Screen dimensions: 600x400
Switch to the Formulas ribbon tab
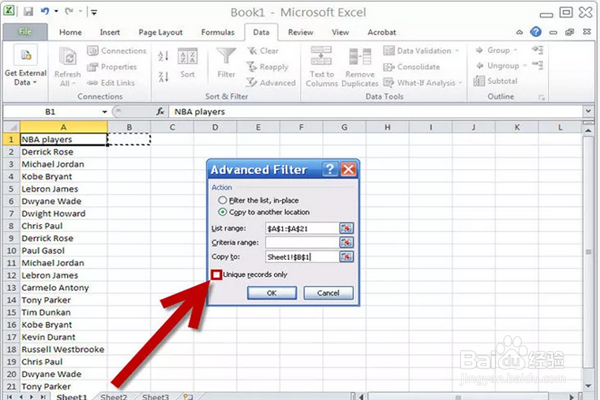click(218, 33)
